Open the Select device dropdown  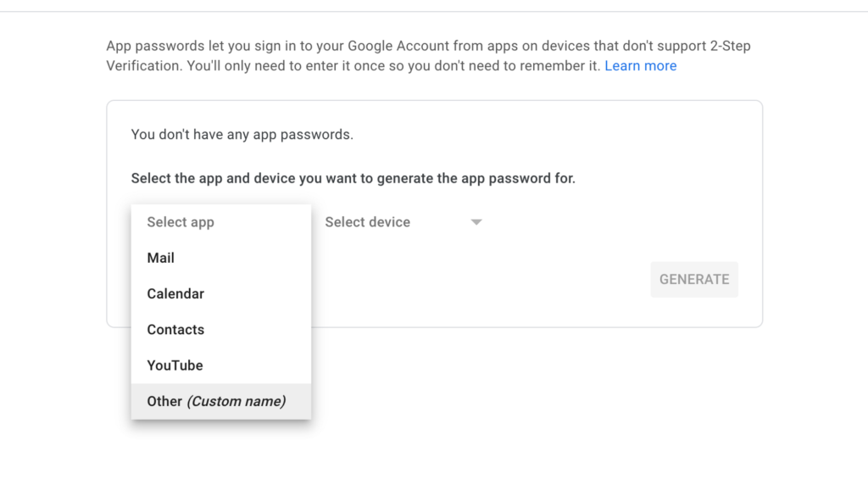(403, 222)
